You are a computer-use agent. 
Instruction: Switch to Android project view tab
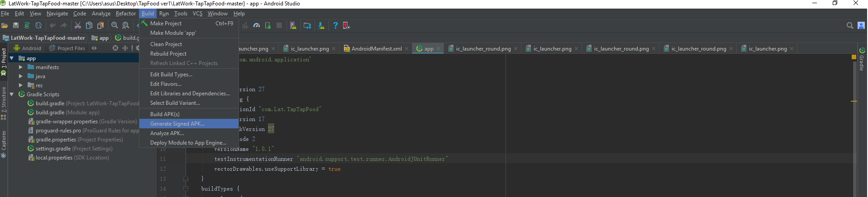(27, 48)
